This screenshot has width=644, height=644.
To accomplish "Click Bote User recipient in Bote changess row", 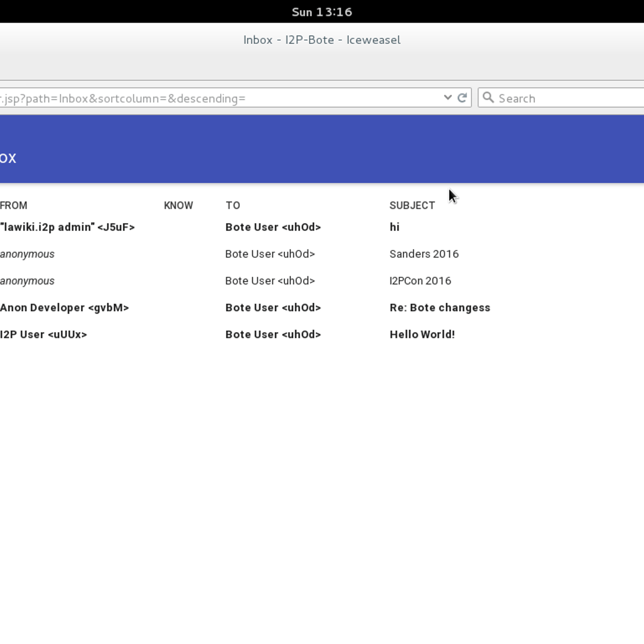I will 273,308.
